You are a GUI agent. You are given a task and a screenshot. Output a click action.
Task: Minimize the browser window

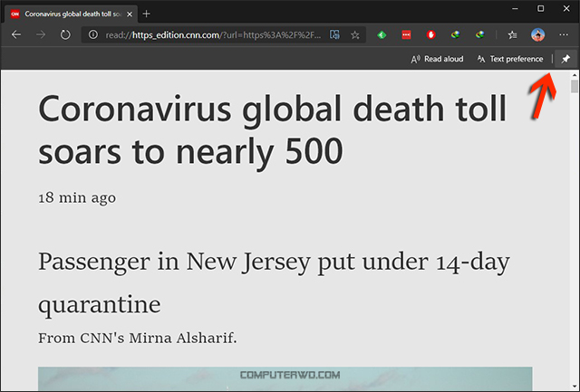[515, 8]
